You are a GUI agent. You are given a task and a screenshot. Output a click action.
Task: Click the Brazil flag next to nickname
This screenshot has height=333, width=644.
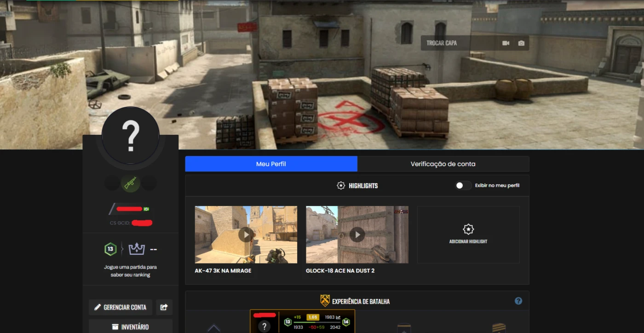pos(146,209)
